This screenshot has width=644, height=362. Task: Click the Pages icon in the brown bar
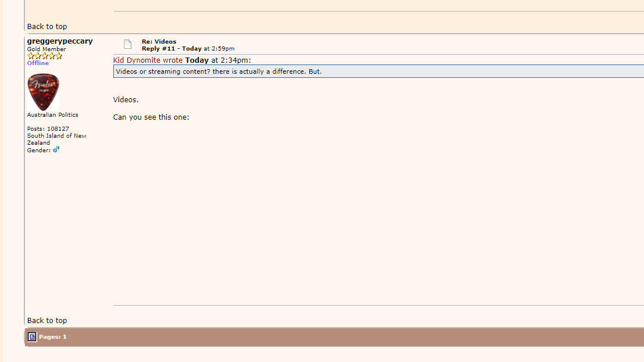[33, 337]
